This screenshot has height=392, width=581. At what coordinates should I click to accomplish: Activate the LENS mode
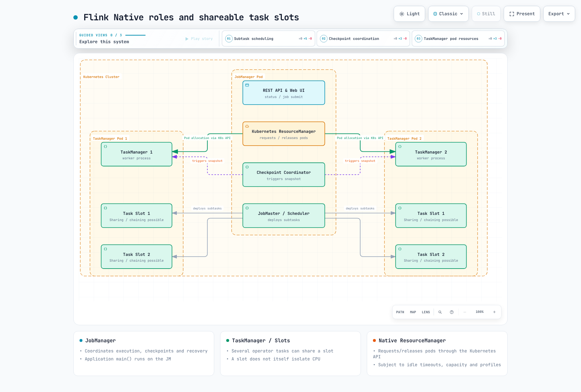(426, 312)
